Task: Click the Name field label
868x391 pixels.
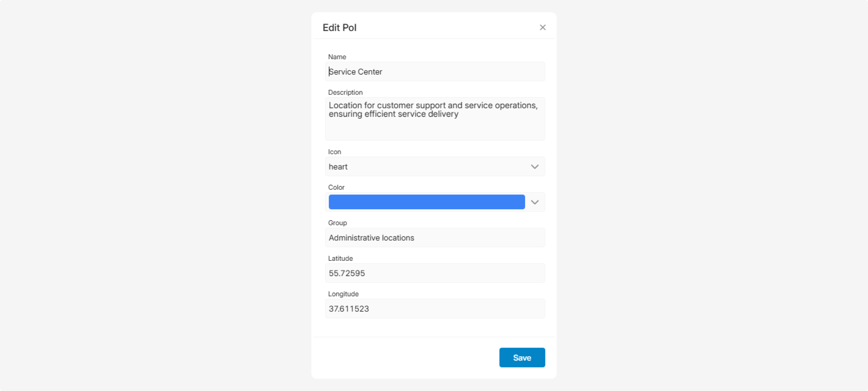Action: (337, 57)
